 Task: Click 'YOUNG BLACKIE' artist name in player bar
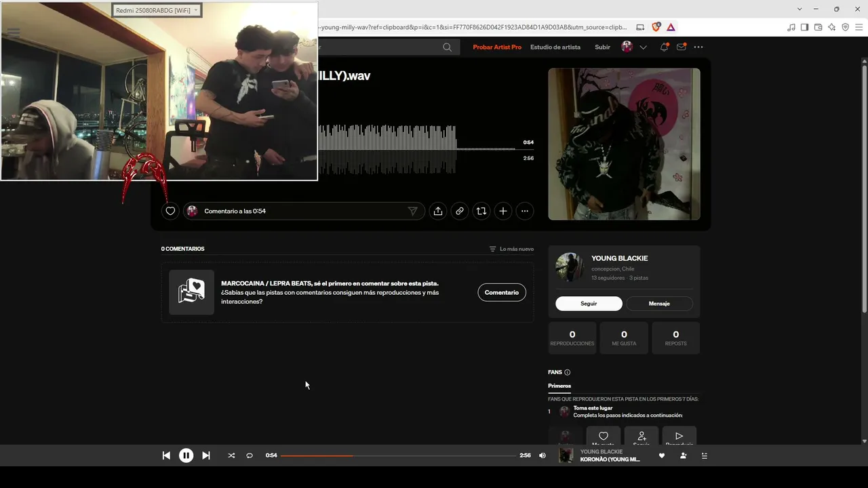601,451
